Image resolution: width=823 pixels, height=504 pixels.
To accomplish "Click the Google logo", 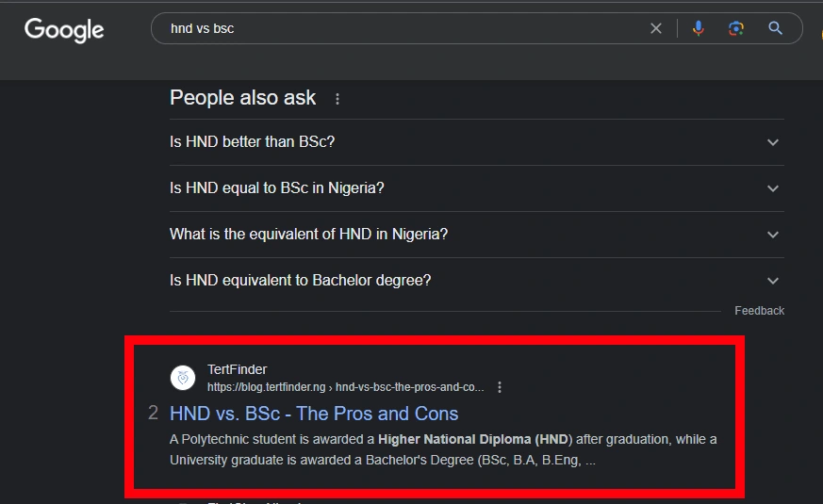I will (64, 30).
